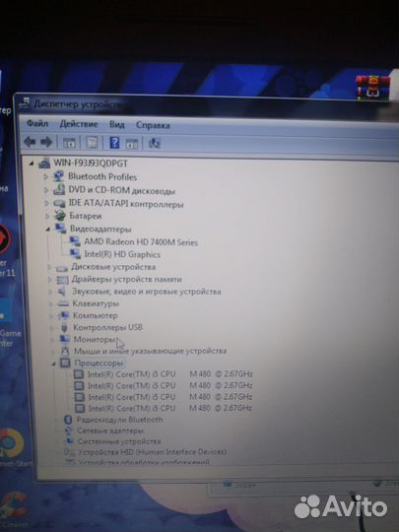This screenshot has width=399, height=532.
Task: Click the Звуковые устройства speaker icon
Action: click(x=62, y=292)
